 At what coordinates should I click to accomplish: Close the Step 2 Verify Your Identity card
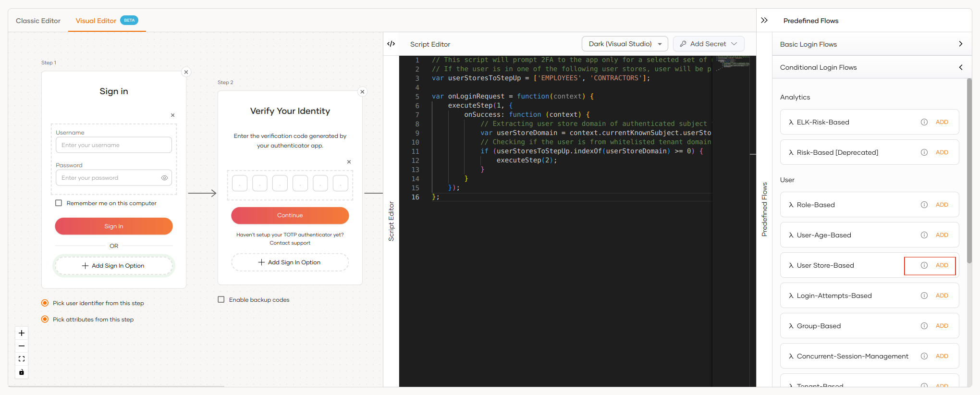tap(363, 92)
